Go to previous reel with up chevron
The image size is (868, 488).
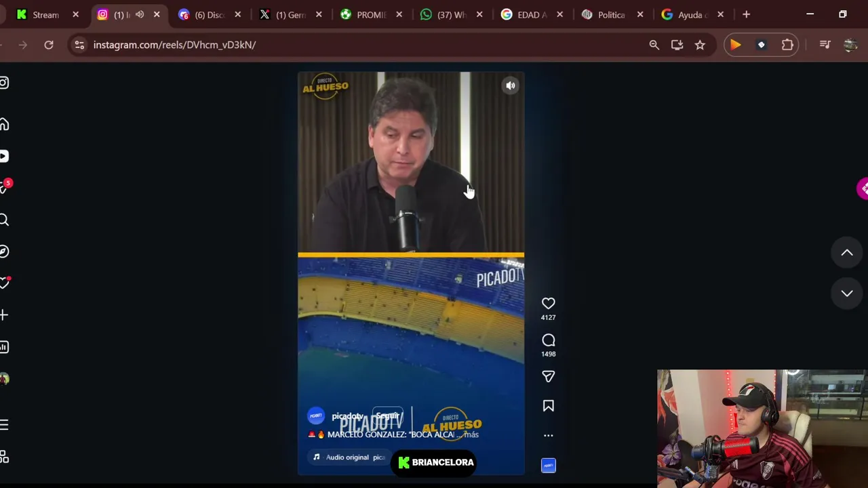click(x=847, y=253)
